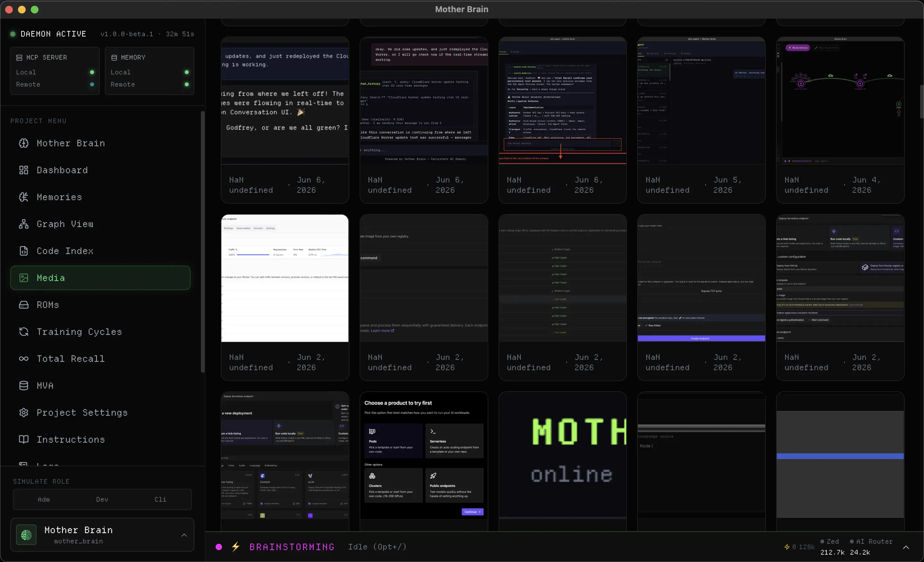Click MCP Server Local status indicator dot

tap(92, 72)
